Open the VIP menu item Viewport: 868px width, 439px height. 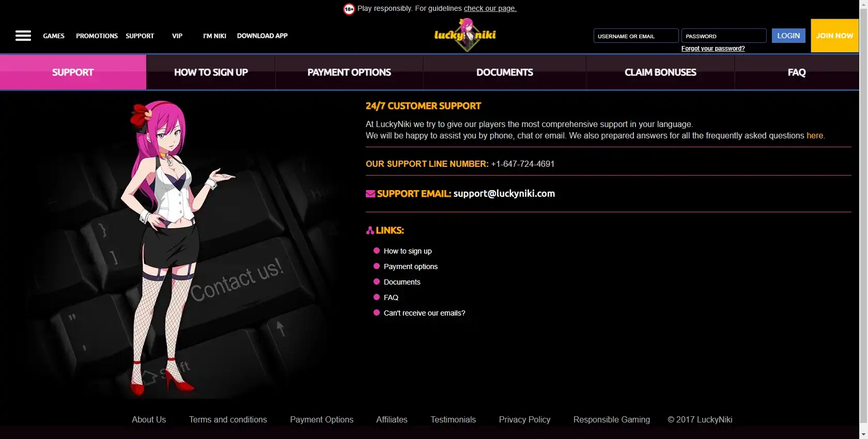coord(177,36)
